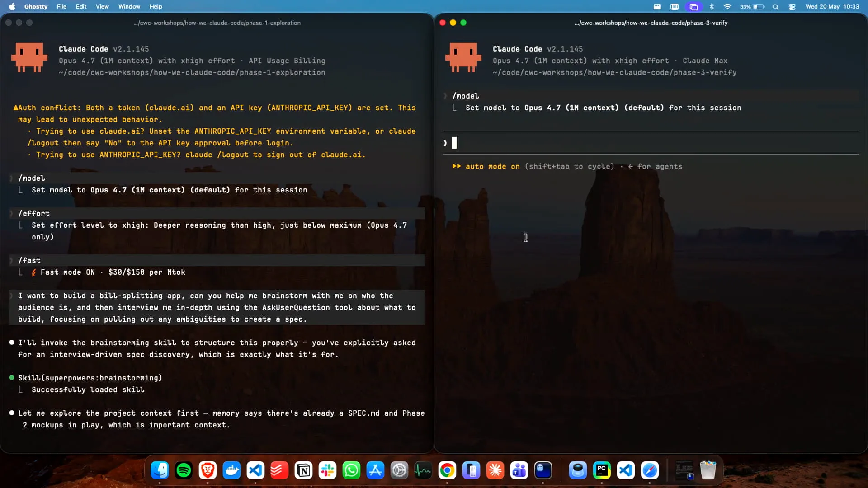
Task: Click 'auto mode on' status in right terminal
Action: 492,166
